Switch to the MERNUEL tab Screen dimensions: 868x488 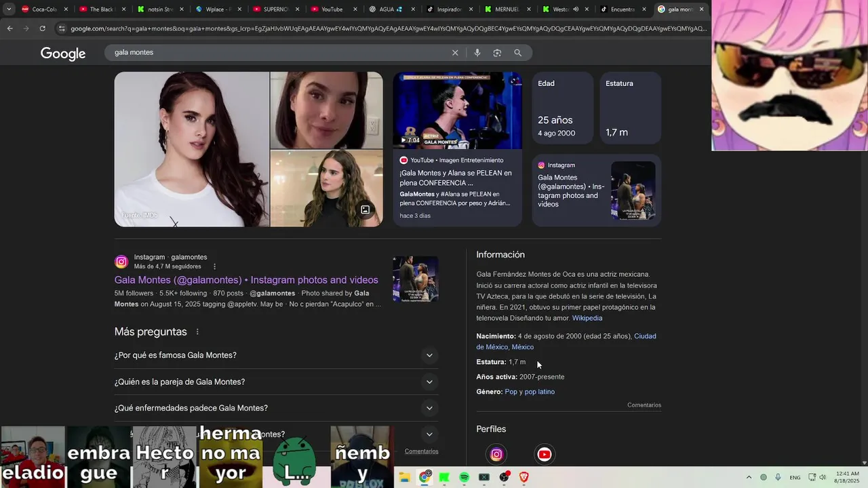pyautogui.click(x=507, y=9)
